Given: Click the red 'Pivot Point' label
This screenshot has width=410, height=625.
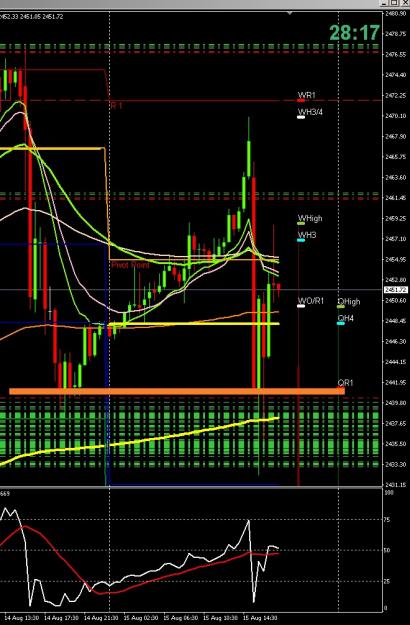Looking at the screenshot, I should pos(130,265).
